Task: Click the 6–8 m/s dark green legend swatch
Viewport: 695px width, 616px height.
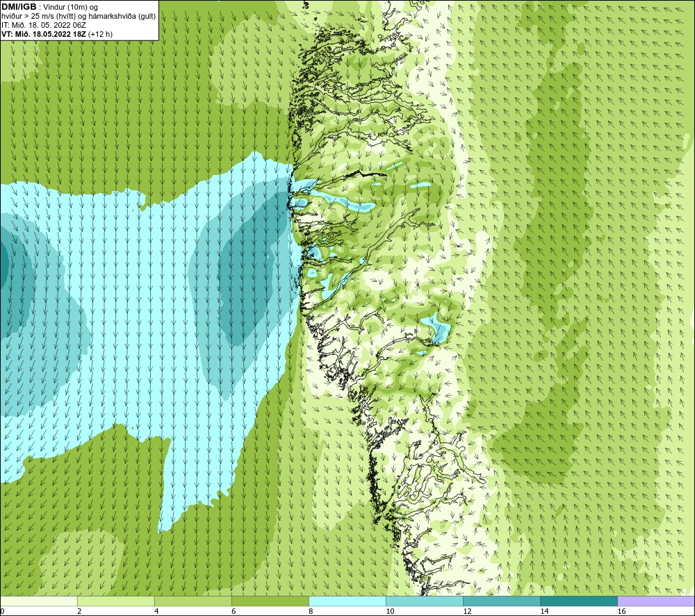Action: coord(270,601)
